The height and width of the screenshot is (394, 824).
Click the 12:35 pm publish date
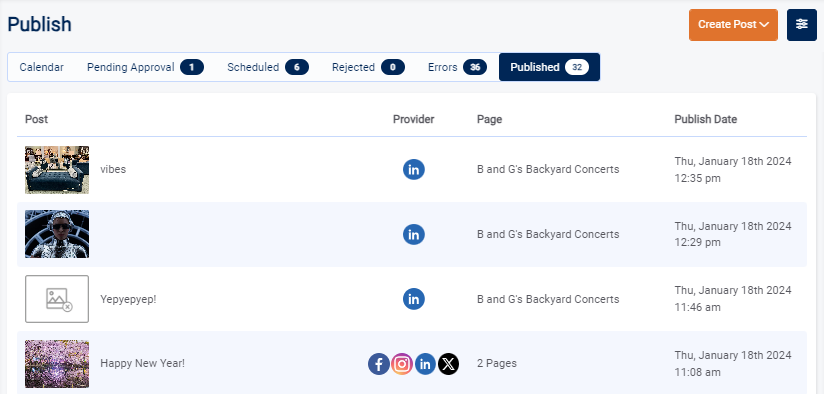(733, 170)
